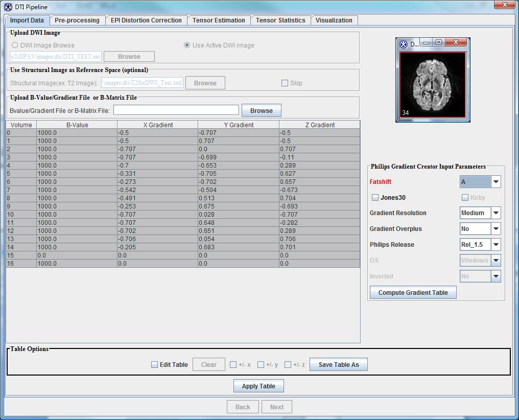This screenshot has height=420, width=519.
Task: Enable the Edit Table checkbox
Action: 155,365
